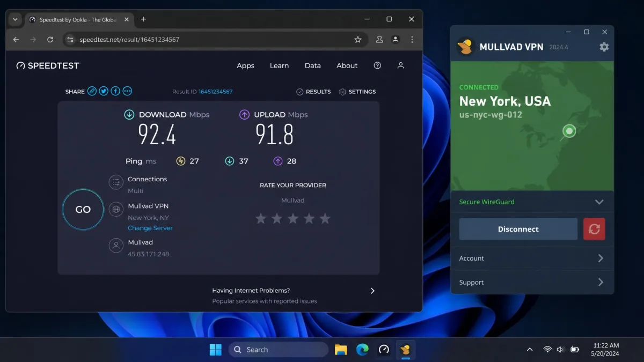This screenshot has height=362, width=644.
Task: Open Chrome's three-dot menu
Action: click(x=412, y=40)
